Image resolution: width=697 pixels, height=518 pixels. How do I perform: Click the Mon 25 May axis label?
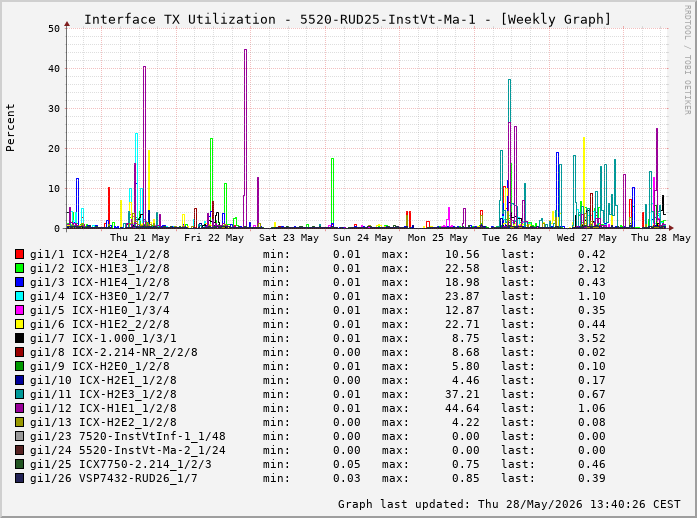tap(438, 238)
